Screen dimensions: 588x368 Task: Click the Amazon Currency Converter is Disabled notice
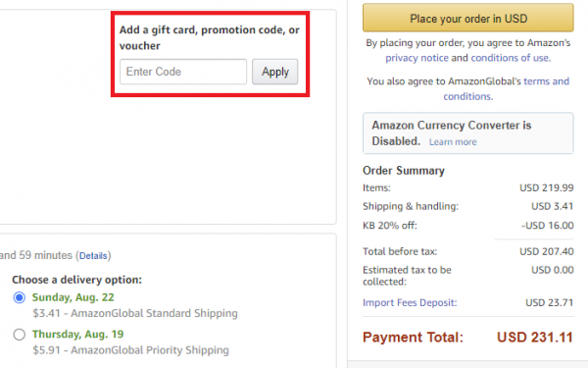tap(468, 132)
